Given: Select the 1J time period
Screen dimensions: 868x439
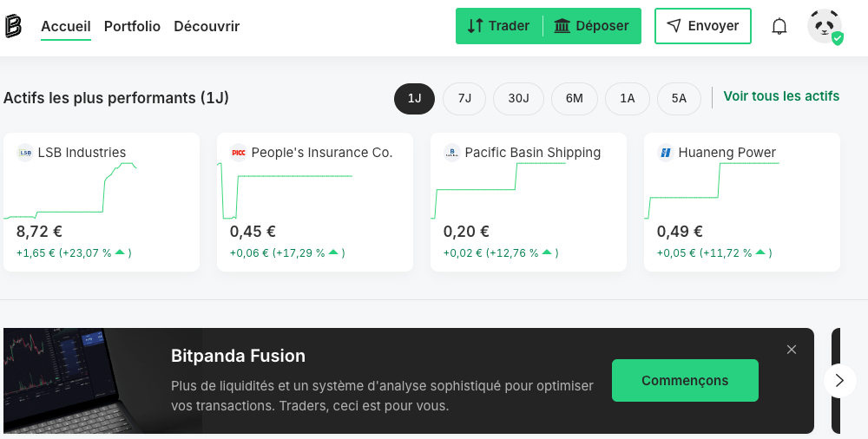Looking at the screenshot, I should click(414, 98).
